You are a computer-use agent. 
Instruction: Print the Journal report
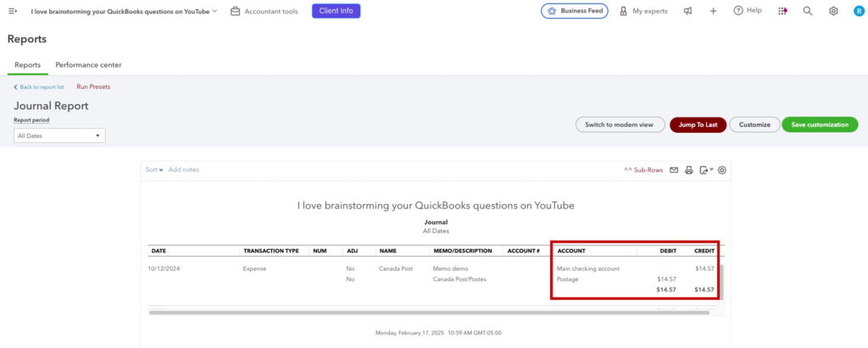pos(689,170)
